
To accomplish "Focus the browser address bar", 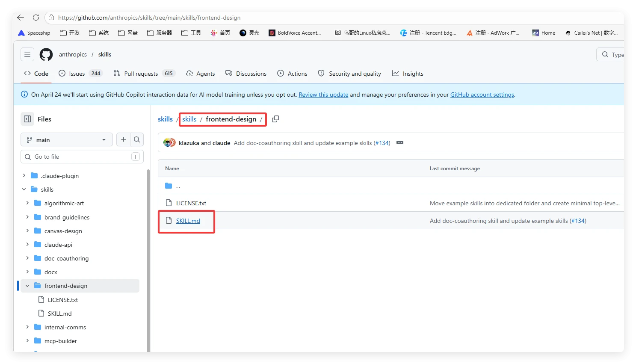I will pyautogui.click(x=334, y=18).
